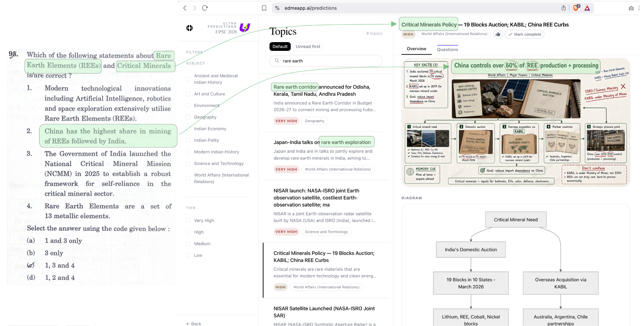Click Mark complete button
Image resolution: width=644 pixels, height=326 pixels.
pyautogui.click(x=525, y=35)
